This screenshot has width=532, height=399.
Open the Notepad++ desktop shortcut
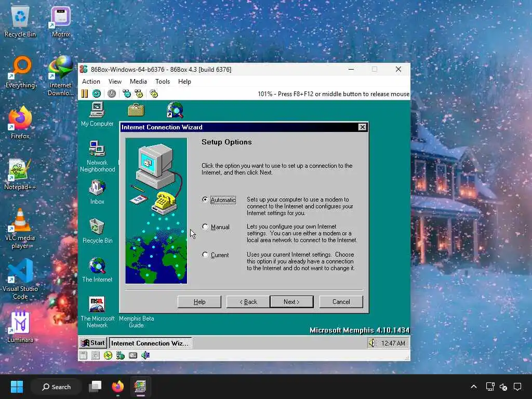click(20, 175)
